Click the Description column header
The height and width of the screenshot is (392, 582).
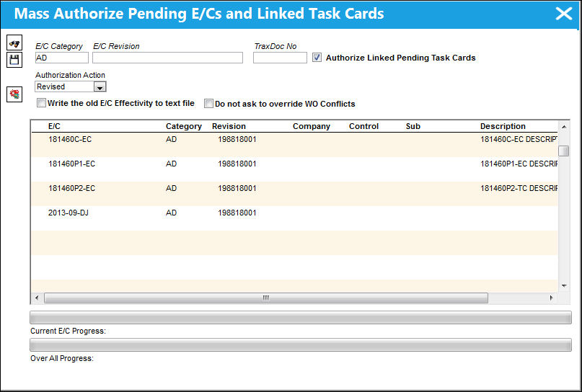[x=503, y=127]
